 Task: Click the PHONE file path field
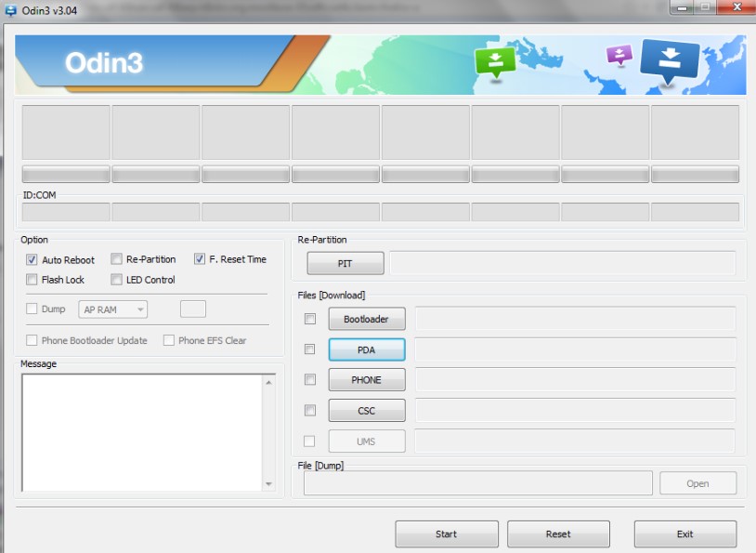575,380
